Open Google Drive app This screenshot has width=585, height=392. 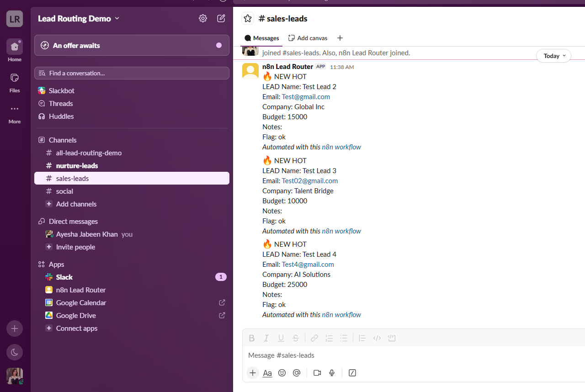[132, 315]
